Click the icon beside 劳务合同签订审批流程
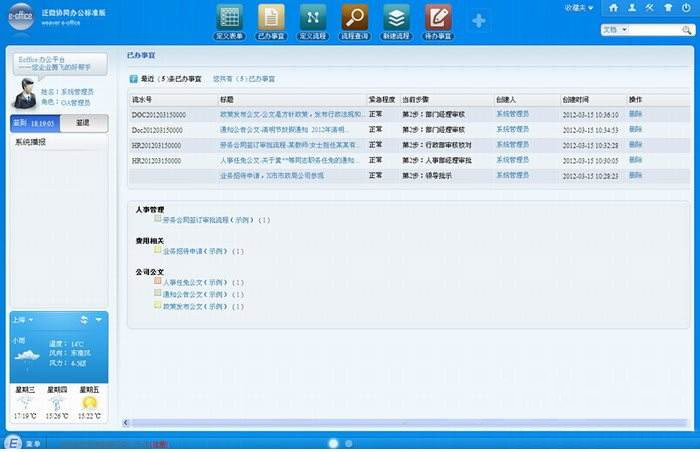 pyautogui.click(x=158, y=218)
